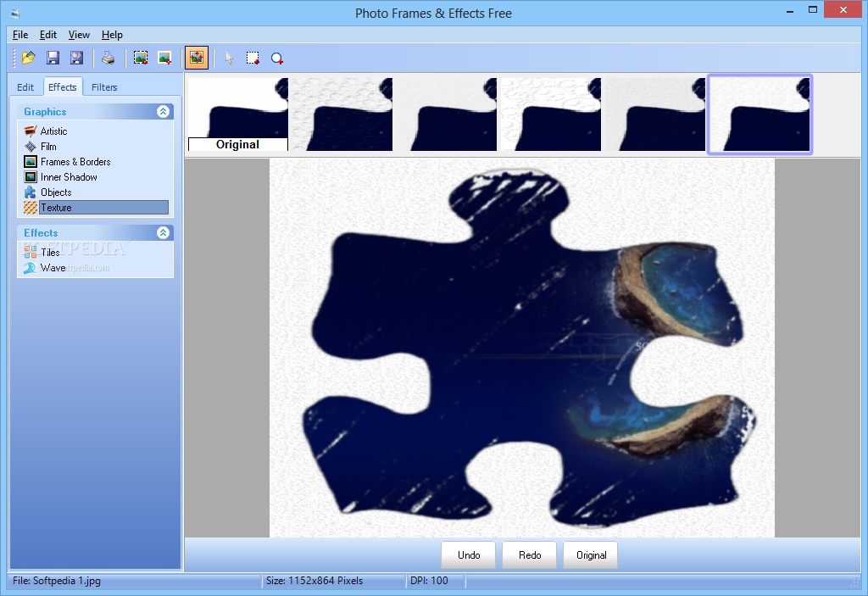Screen dimensions: 868x596
Task: Select the Original preview thumbnail
Action: pyautogui.click(x=238, y=114)
